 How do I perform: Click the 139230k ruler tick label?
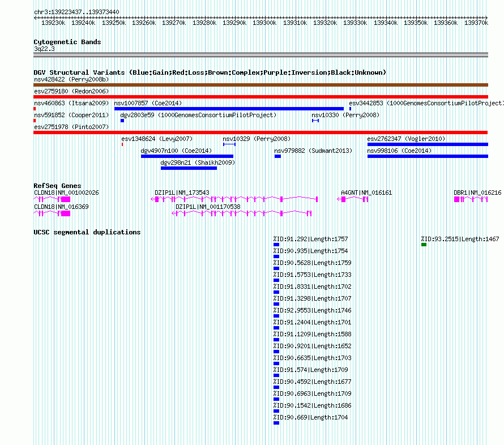pos(53,23)
